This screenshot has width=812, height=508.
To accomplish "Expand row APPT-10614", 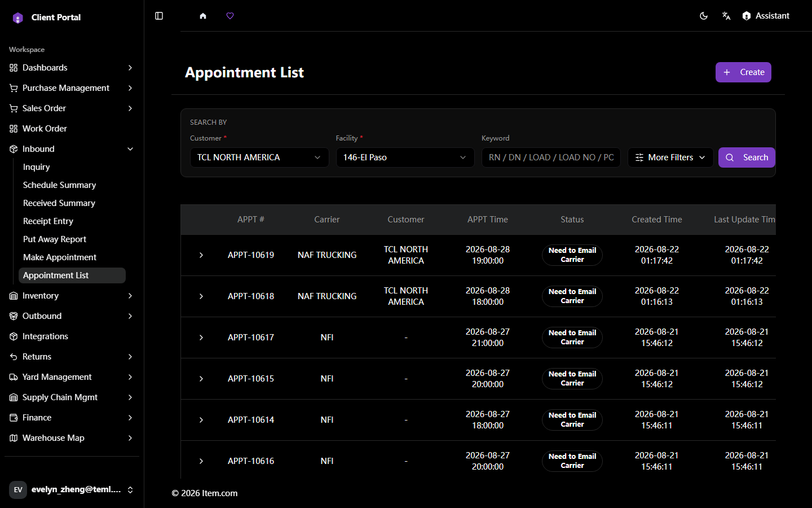I will pyautogui.click(x=201, y=420).
